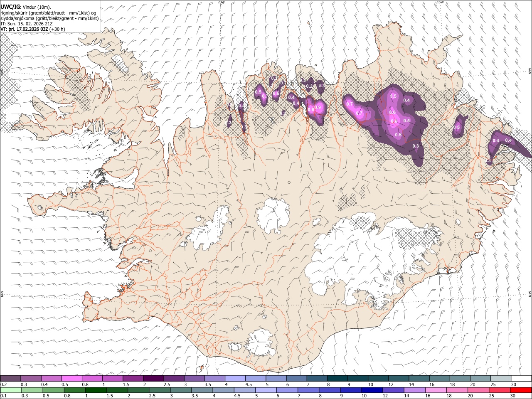Click the slate blue 6–7 snow legend swatch
Image resolution: width=532 pixels, height=399 pixels.
coord(296,379)
